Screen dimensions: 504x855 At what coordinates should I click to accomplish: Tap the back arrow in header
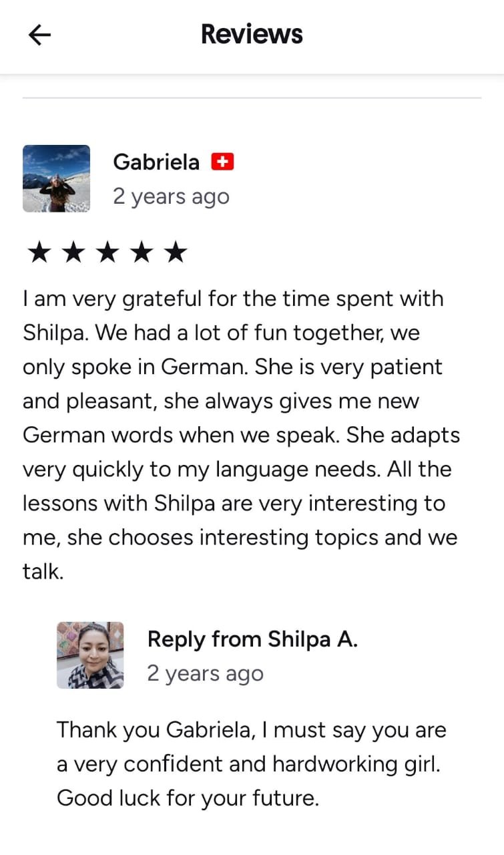pos(40,35)
